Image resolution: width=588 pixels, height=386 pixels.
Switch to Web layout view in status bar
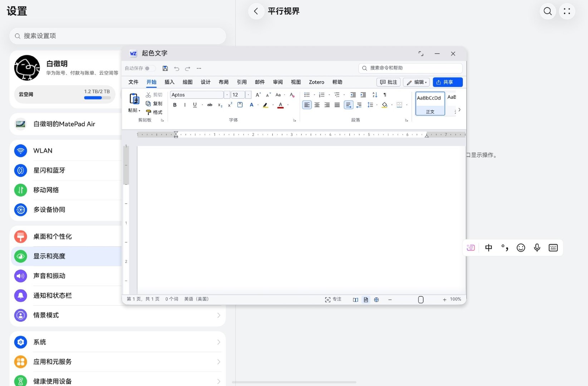(376, 300)
